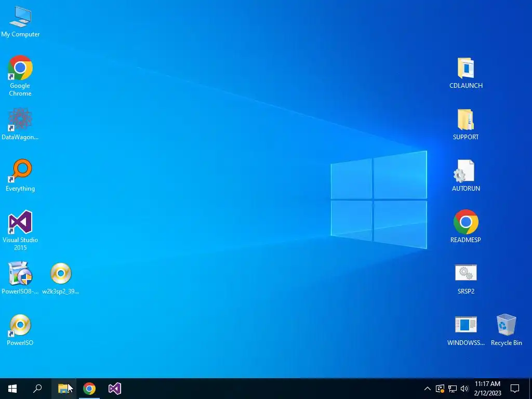Open the volume control tray icon
Screen dimensions: 532x399
[x=464, y=389]
